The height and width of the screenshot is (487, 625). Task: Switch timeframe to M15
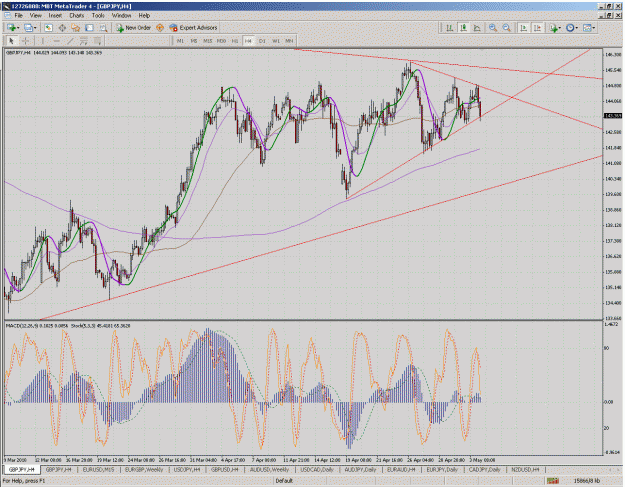208,41
